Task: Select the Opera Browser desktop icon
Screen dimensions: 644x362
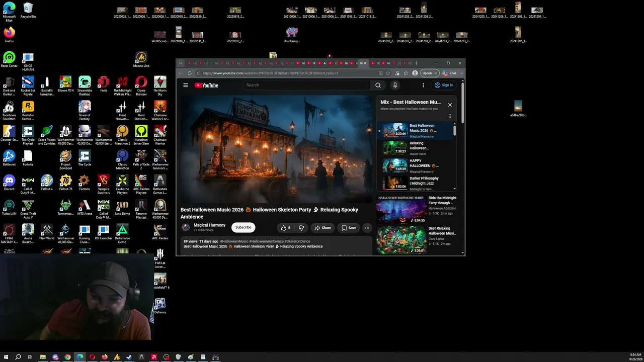Action: (x=141, y=86)
